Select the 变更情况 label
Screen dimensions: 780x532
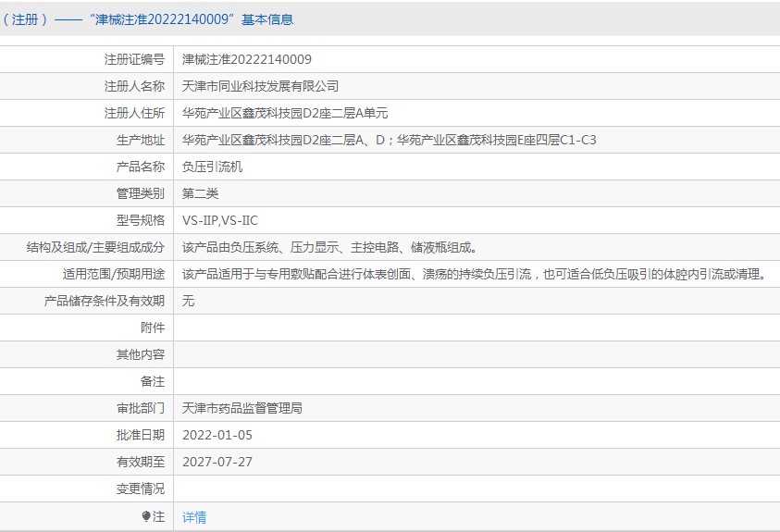coord(141,489)
